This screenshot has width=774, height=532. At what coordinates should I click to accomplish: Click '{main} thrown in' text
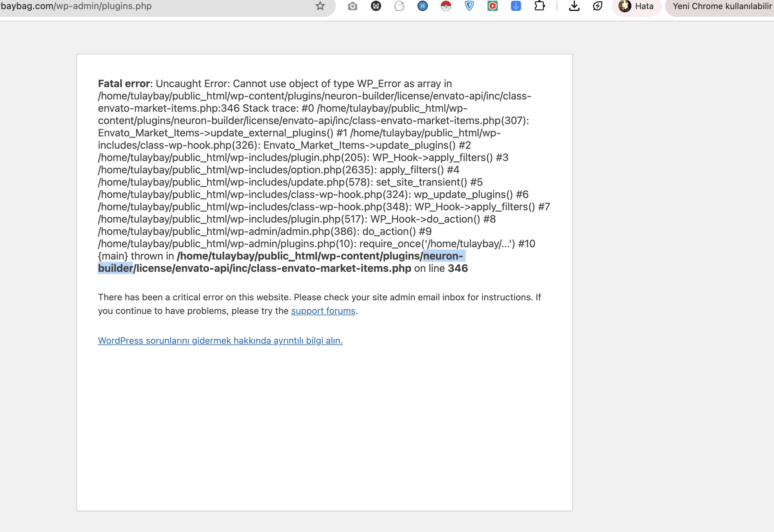(x=136, y=256)
